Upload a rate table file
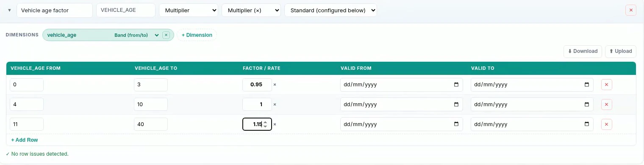The image size is (644, 165). click(x=621, y=51)
